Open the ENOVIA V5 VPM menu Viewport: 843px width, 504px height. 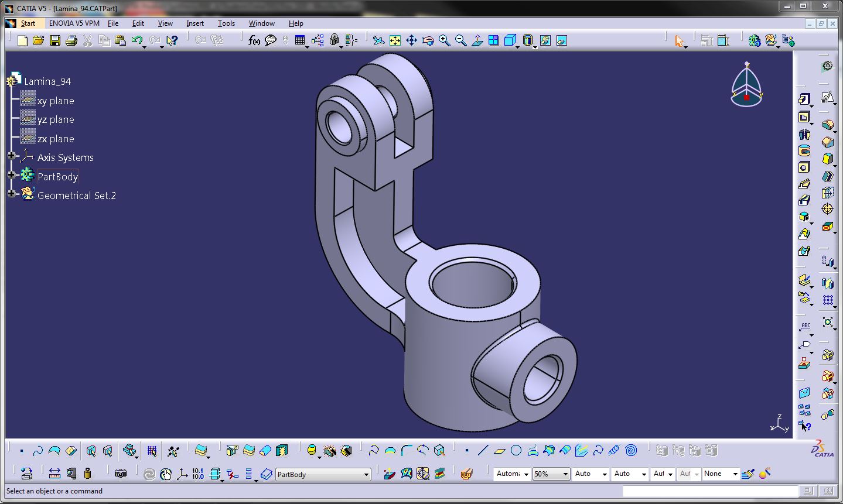[74, 23]
